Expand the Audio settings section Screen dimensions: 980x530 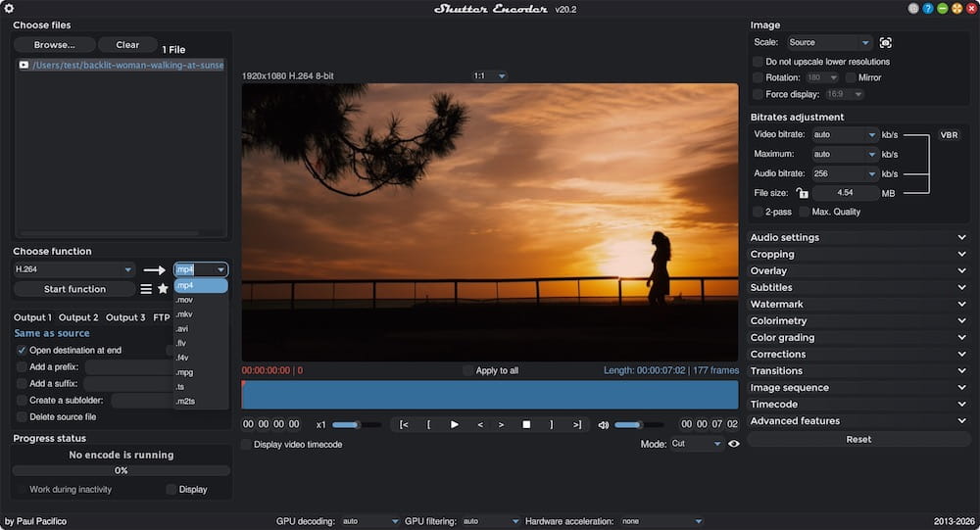858,237
